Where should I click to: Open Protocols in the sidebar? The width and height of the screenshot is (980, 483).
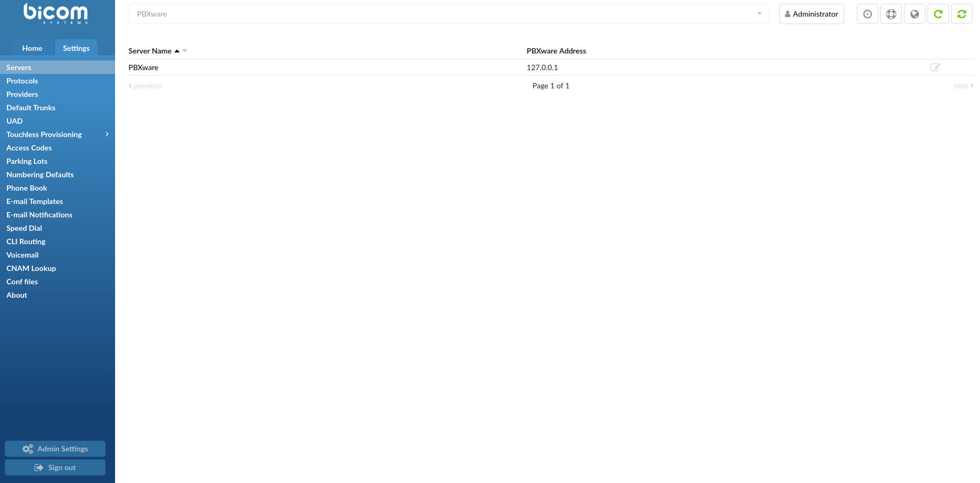pos(57,81)
